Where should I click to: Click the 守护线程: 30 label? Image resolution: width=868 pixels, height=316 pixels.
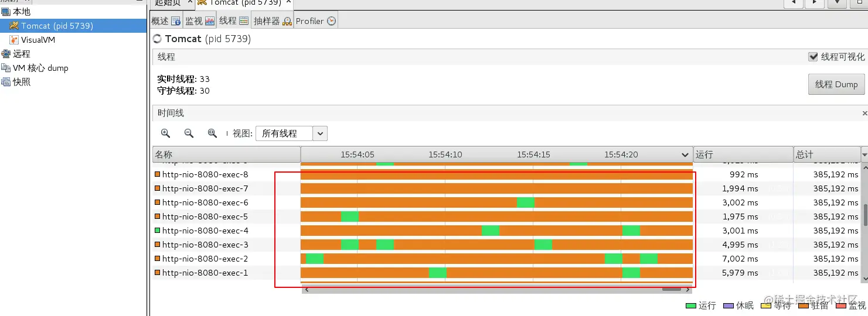[x=183, y=91]
